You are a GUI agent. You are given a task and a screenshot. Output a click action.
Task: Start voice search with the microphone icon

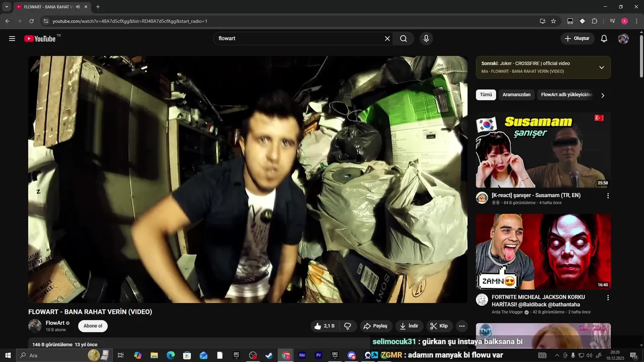tap(426, 39)
